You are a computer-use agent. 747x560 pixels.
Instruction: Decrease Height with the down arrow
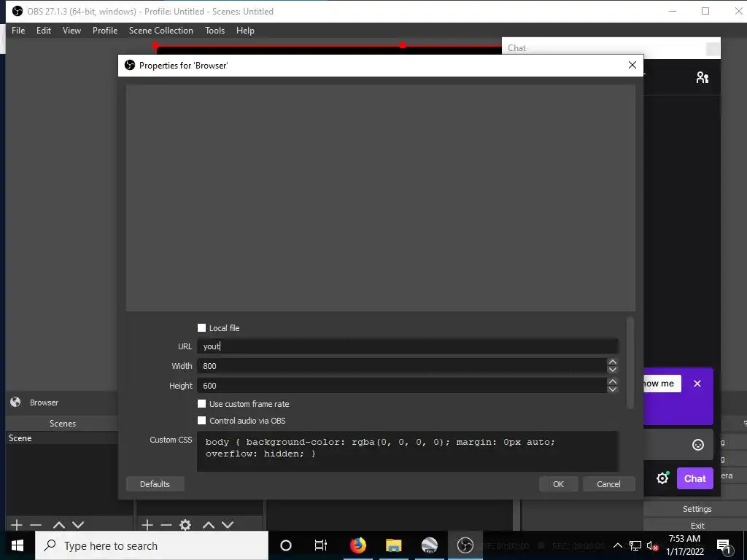613,389
